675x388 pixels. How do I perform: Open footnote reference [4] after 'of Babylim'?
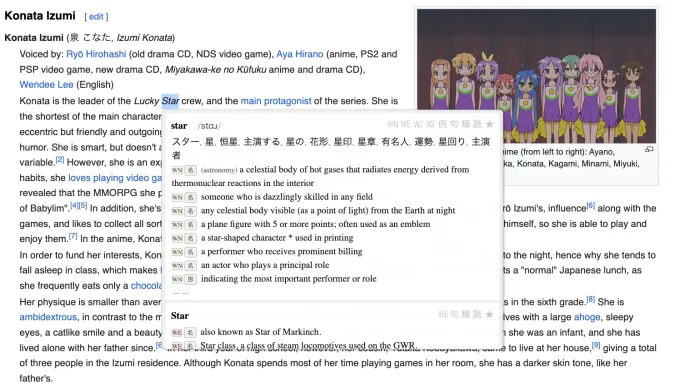[x=74, y=205]
